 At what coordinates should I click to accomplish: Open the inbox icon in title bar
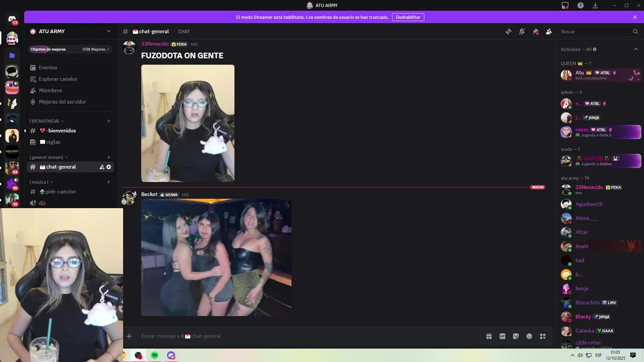click(566, 6)
